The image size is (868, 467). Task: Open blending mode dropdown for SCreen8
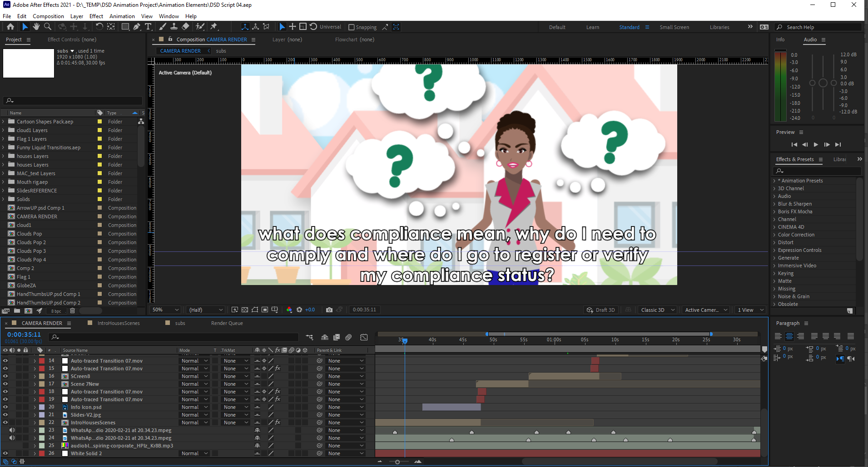(x=194, y=376)
